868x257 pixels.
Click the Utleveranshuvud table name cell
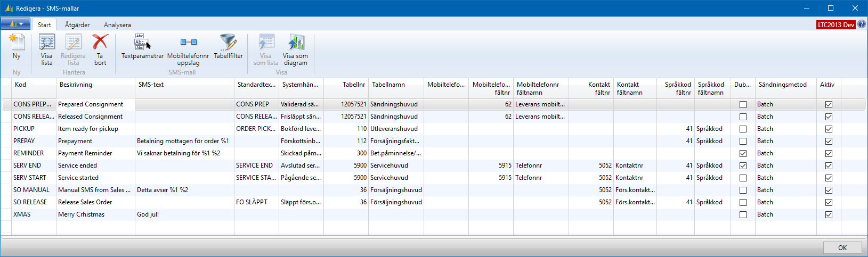pos(396,129)
